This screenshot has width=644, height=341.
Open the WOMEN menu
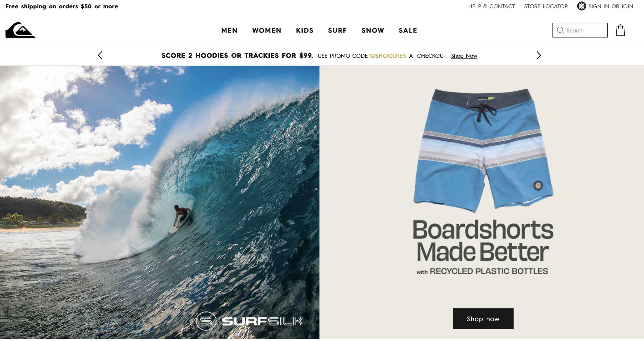point(267,30)
